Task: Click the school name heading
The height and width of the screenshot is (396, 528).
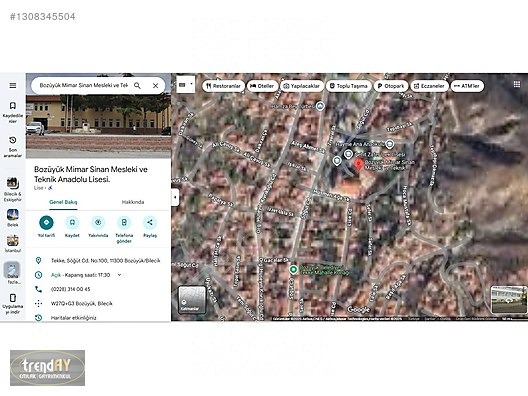Action: pos(91,174)
